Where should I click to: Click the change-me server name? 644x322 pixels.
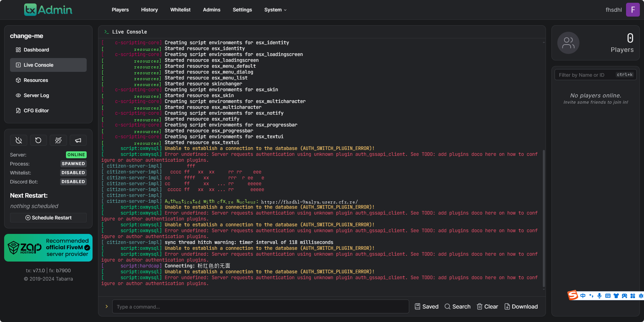(27, 36)
